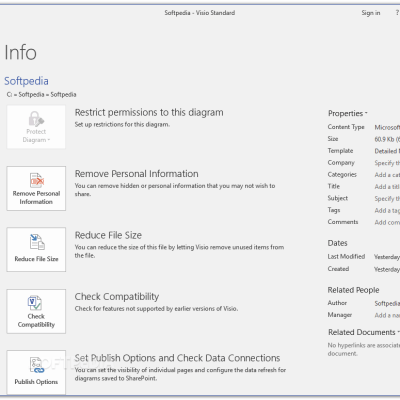
Task: Click the Remove Personal Information document icon
Action: [x=37, y=180]
